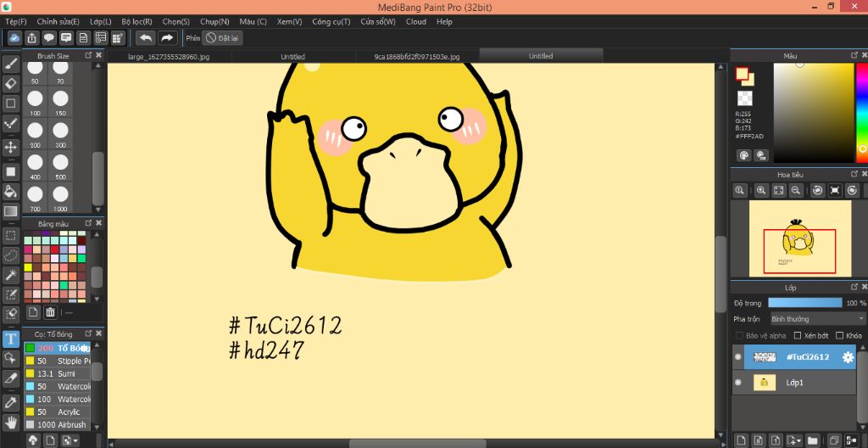This screenshot has width=868, height=448.
Task: Select the Lớp1 layer row
Action: [x=794, y=383]
